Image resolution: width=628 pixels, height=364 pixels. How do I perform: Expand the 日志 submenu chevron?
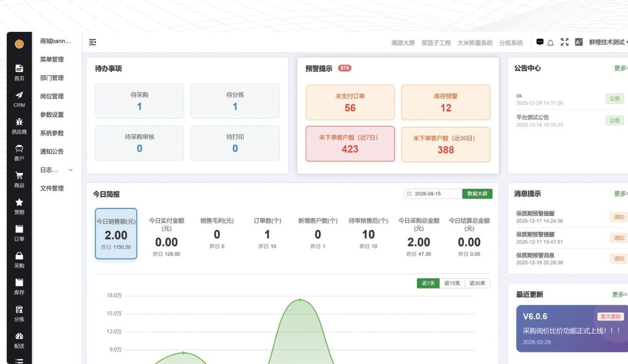(x=71, y=170)
